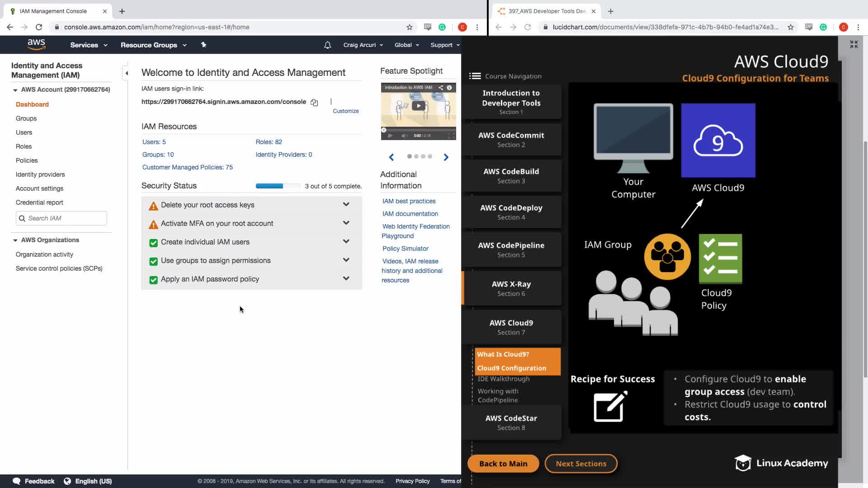Screen dimensions: 868x488
Task: Click the Use groups to assign permissions checkmark
Action: [x=153, y=261]
